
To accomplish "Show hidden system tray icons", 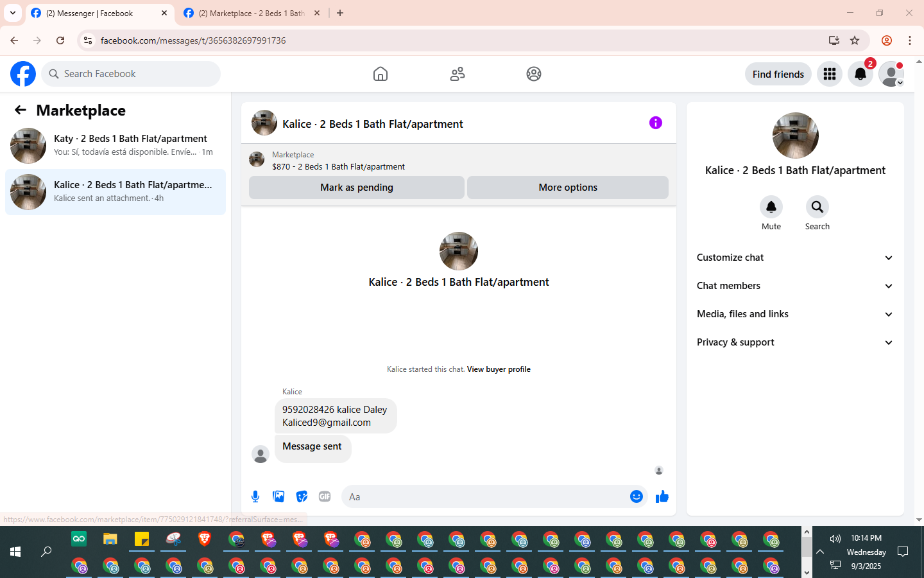I will 820,552.
